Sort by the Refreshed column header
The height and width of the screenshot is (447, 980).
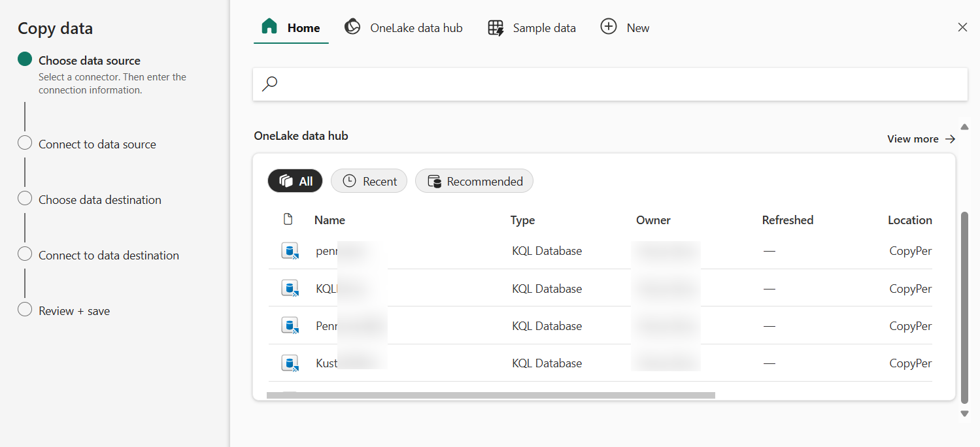788,220
